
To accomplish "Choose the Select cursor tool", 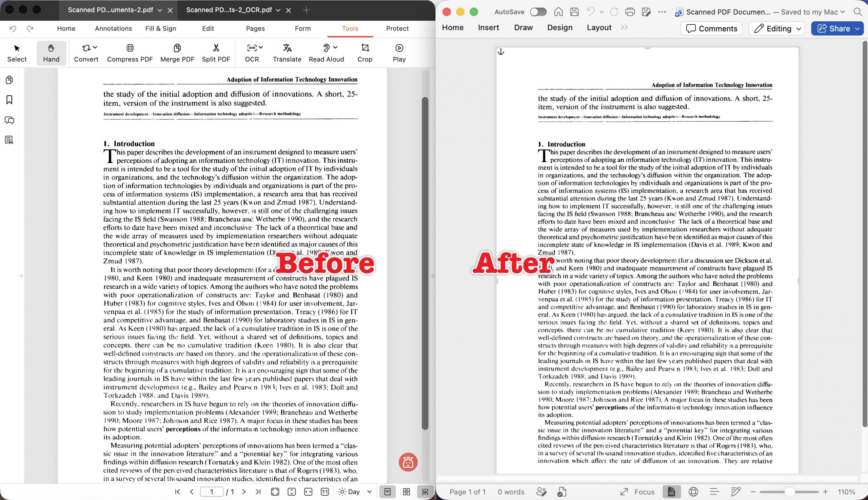I will coord(17,53).
